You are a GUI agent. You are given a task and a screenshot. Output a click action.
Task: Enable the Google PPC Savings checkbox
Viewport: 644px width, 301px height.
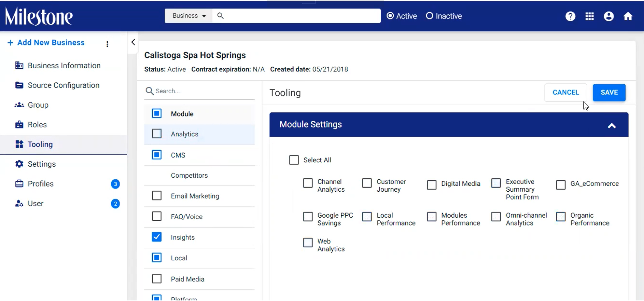coord(308,217)
